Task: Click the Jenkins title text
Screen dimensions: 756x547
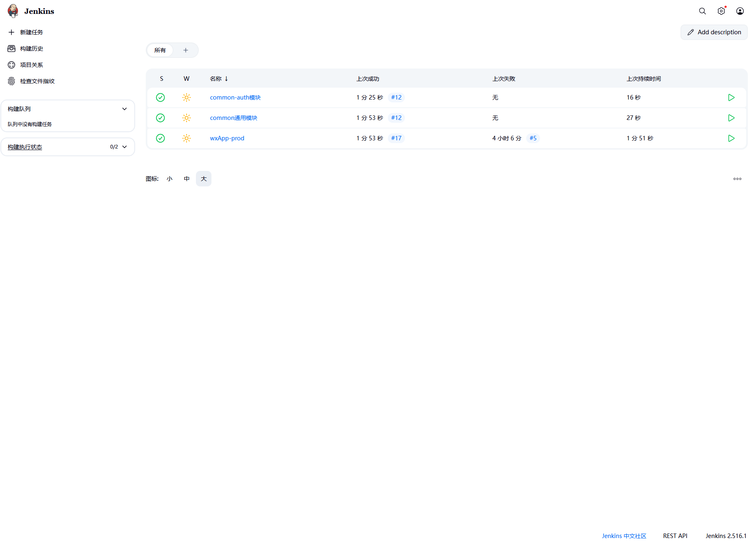Action: (39, 11)
